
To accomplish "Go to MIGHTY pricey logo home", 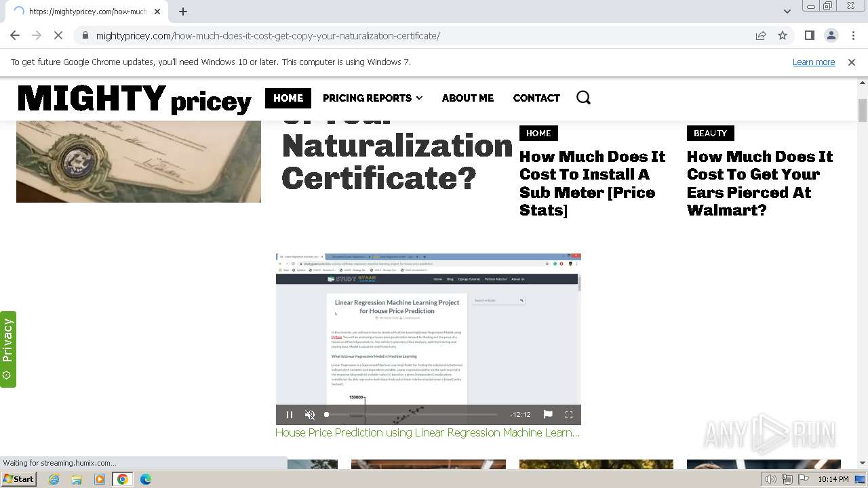I will (x=134, y=99).
